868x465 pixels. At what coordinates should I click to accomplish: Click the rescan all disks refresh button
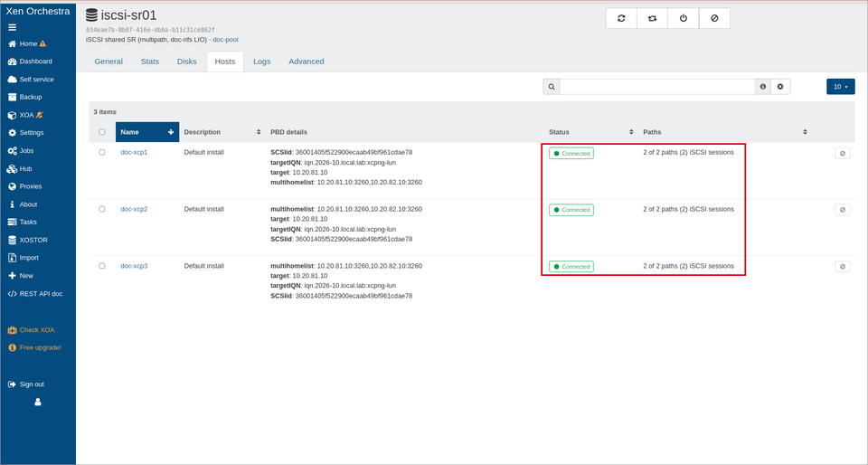[x=621, y=18]
